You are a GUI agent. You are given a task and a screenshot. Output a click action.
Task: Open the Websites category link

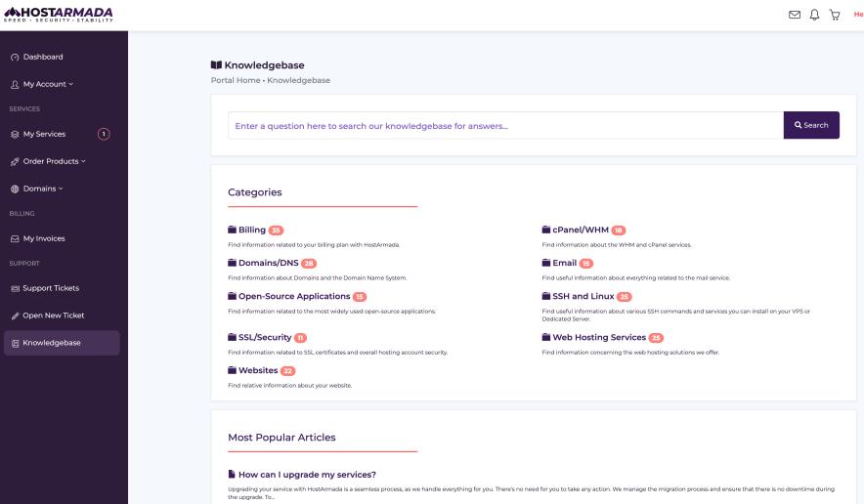pyautogui.click(x=258, y=370)
